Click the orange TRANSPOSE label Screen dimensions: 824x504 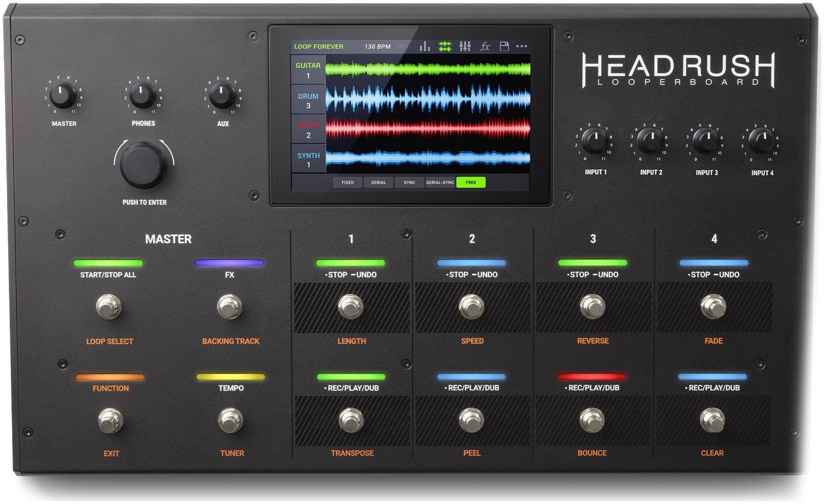(x=352, y=453)
